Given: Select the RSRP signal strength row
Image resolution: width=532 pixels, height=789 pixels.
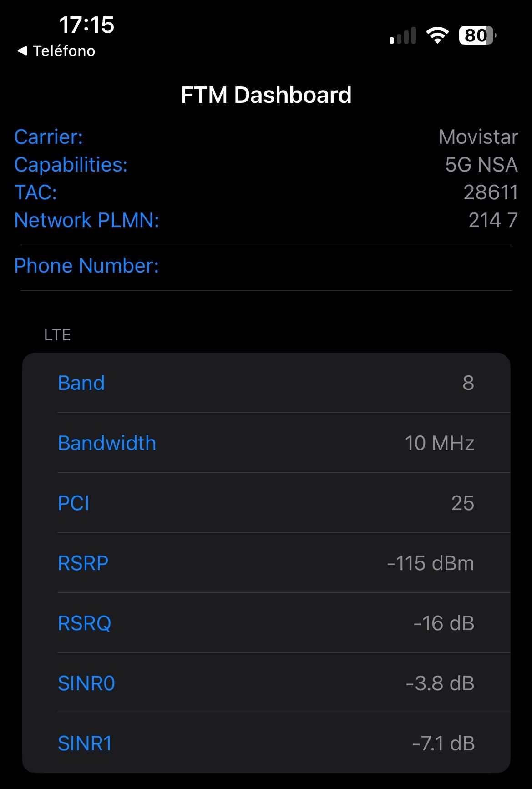Looking at the screenshot, I should click(266, 563).
